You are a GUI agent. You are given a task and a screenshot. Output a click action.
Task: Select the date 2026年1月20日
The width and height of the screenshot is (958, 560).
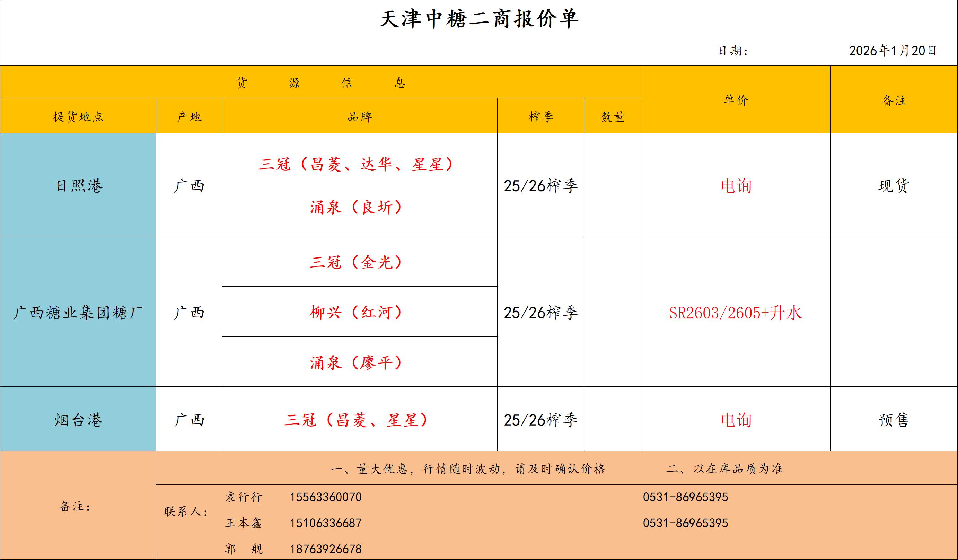[893, 51]
